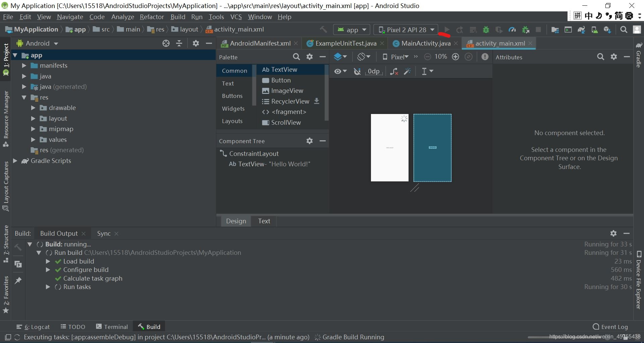Open the orientation dropdown in designer
The width and height of the screenshot is (644, 343).
click(x=364, y=57)
